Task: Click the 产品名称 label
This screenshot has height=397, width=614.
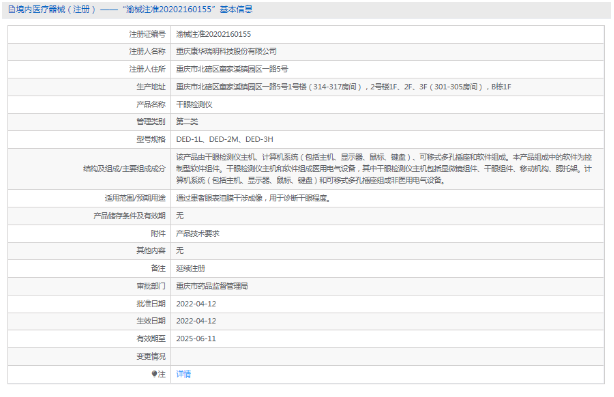Action: pyautogui.click(x=151, y=105)
